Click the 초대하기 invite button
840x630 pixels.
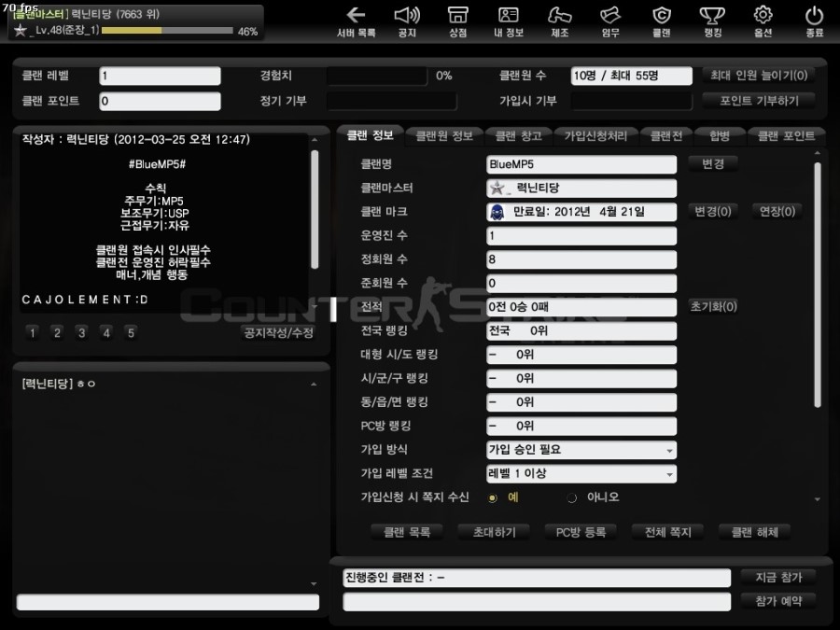click(494, 532)
